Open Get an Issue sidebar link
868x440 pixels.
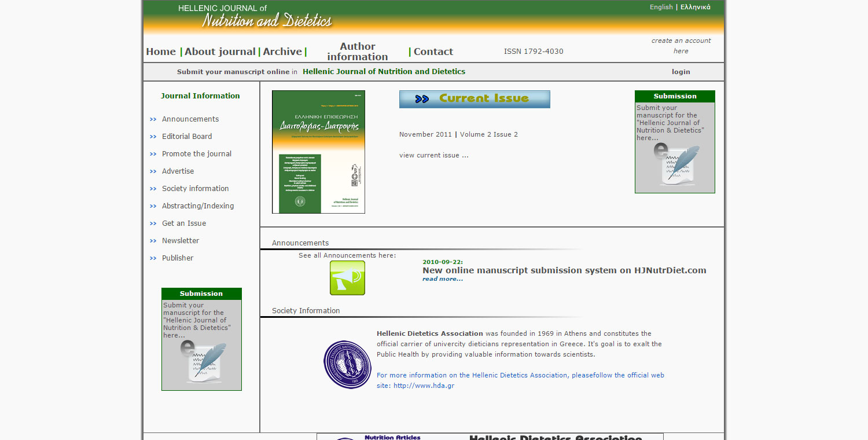184,223
